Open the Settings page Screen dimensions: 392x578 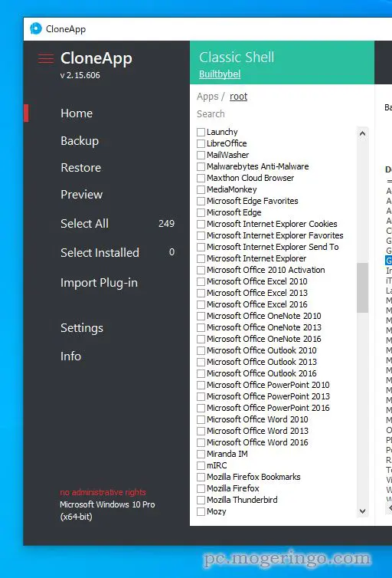point(82,328)
